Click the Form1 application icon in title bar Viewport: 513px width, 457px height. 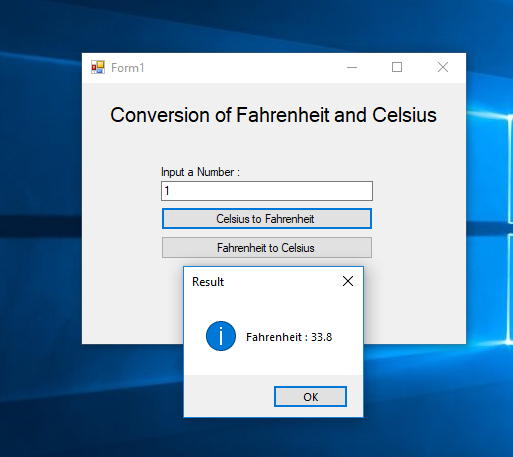point(98,67)
